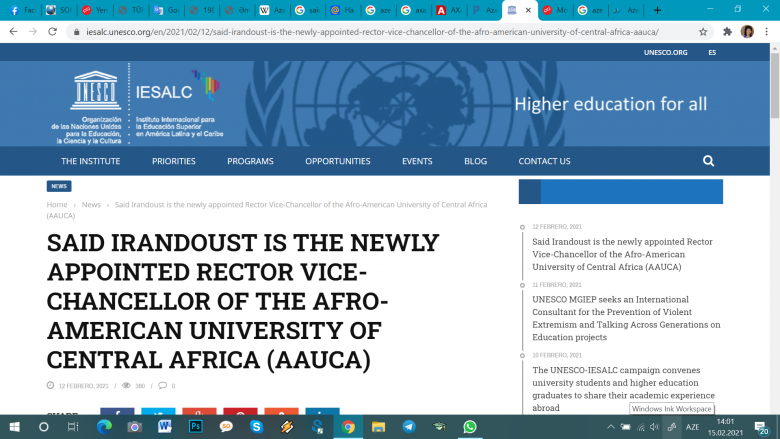Show hidden system tray icons
Screen dimensions: 780x439
tap(611, 427)
